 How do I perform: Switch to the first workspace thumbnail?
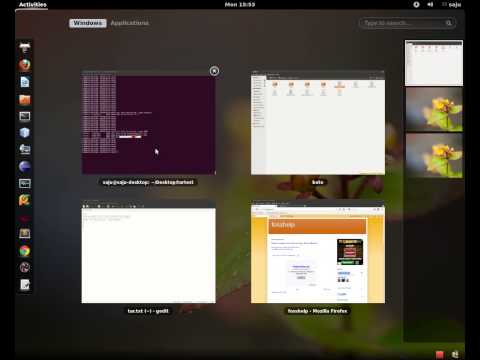[x=434, y=63]
